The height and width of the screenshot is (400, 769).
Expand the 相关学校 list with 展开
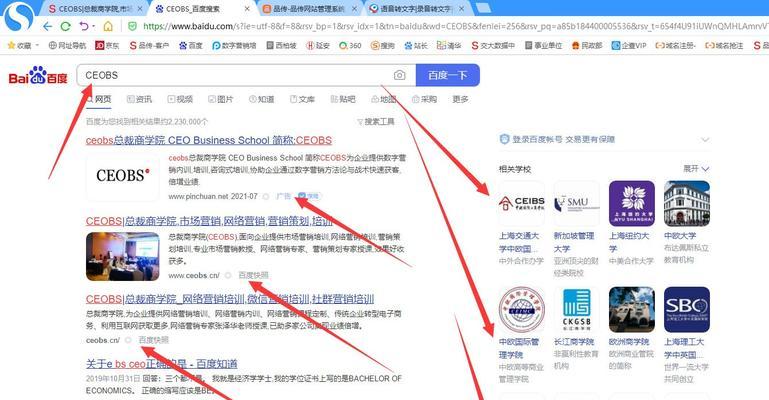tap(696, 169)
